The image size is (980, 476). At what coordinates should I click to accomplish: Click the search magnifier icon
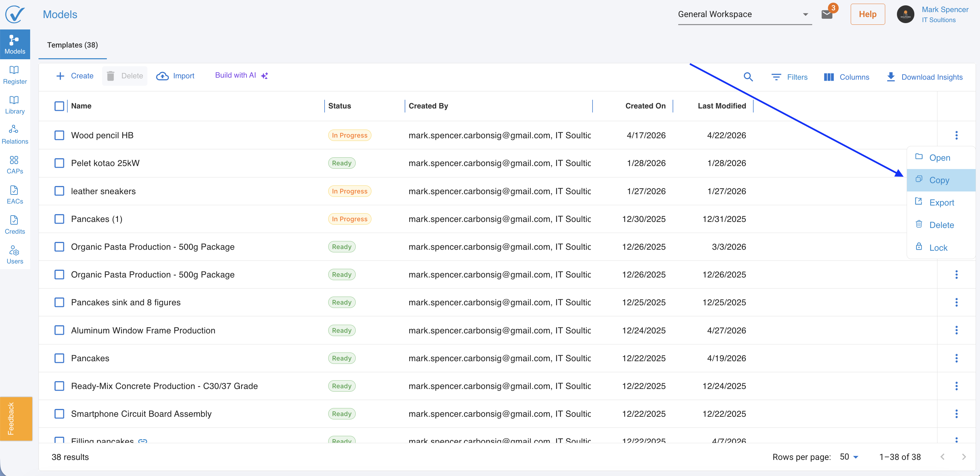coord(748,77)
